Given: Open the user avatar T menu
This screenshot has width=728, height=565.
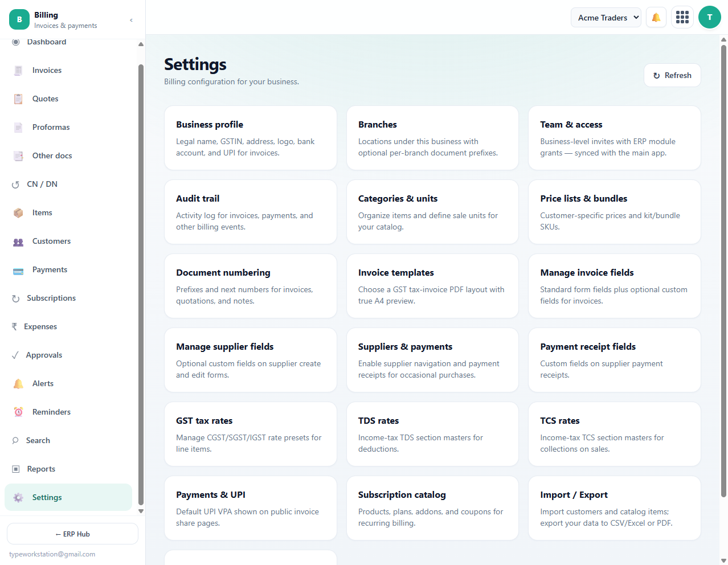Looking at the screenshot, I should click(710, 17).
